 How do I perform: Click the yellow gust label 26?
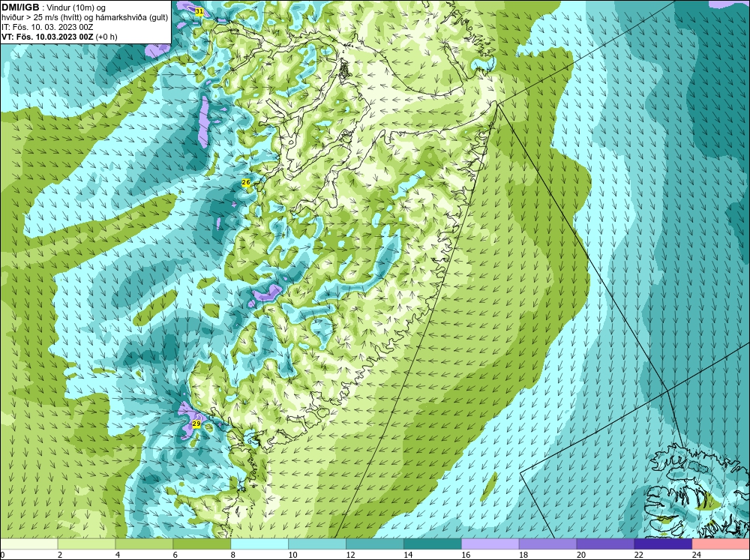(x=246, y=182)
